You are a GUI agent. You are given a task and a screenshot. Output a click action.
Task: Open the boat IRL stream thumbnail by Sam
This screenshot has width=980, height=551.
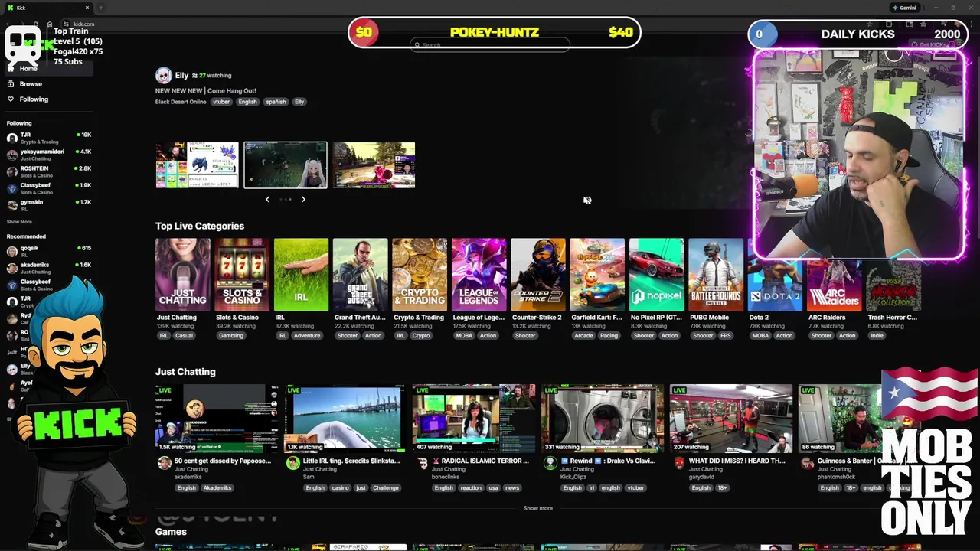pyautogui.click(x=345, y=419)
